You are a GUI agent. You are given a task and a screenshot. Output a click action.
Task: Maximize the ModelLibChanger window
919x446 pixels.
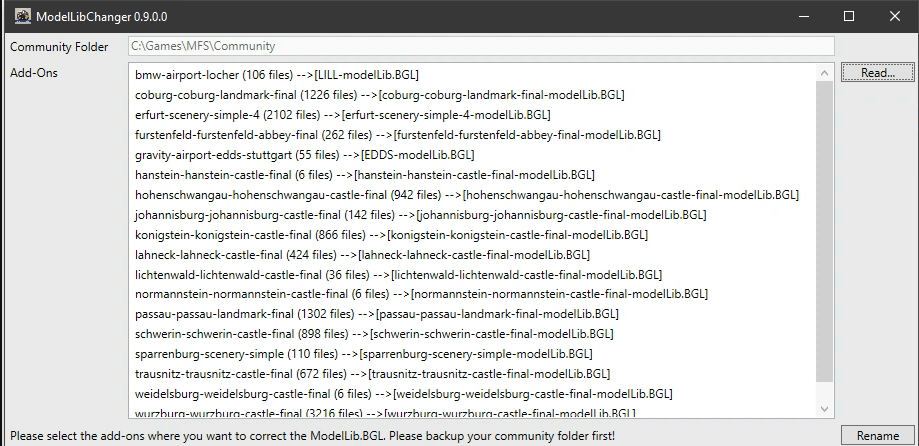pos(849,16)
